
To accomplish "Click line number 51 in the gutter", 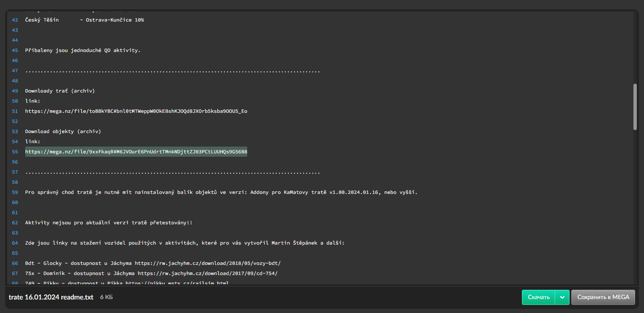I will tap(15, 111).
